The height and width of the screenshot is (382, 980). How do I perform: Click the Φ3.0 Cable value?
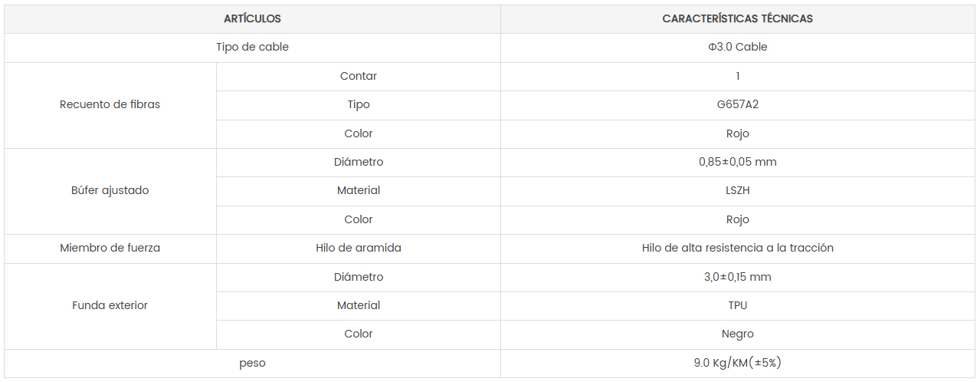pos(738,47)
